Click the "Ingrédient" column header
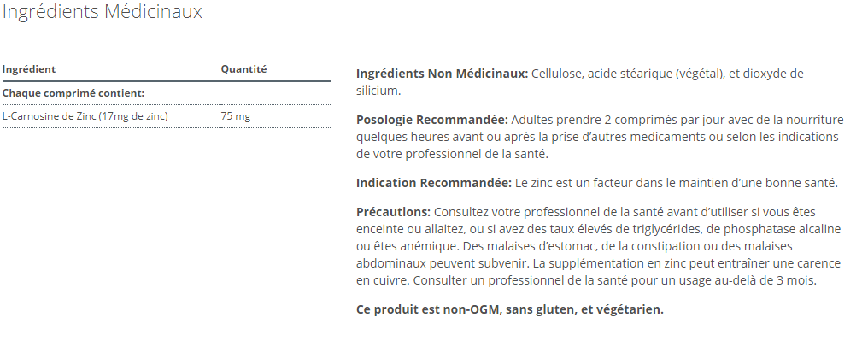Screen dimensions: 868x347 29,69
